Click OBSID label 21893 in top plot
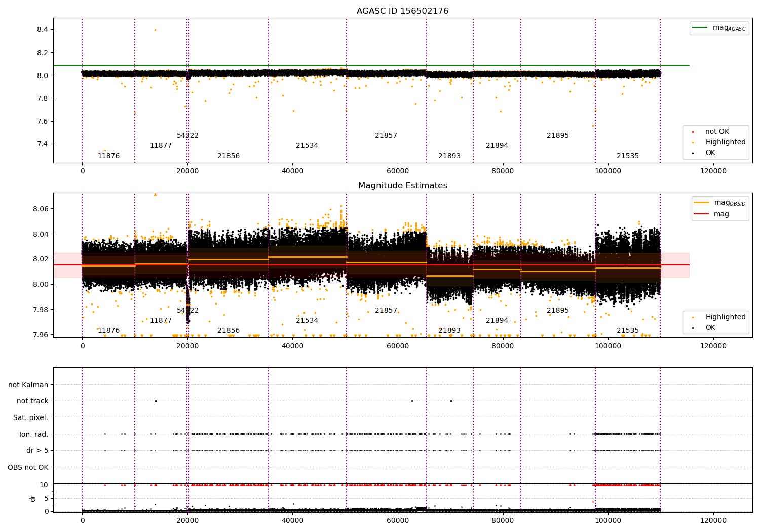Viewport: 760px width, 532px height. [449, 156]
